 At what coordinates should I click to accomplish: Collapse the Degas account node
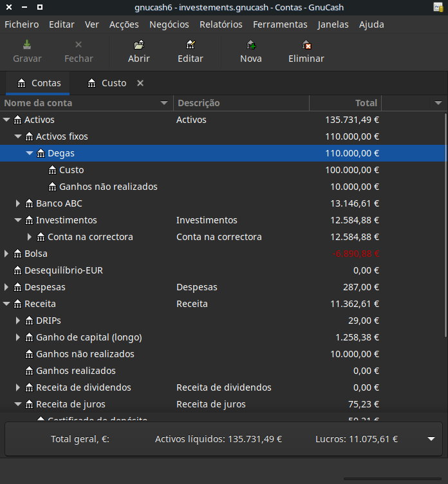click(30, 153)
